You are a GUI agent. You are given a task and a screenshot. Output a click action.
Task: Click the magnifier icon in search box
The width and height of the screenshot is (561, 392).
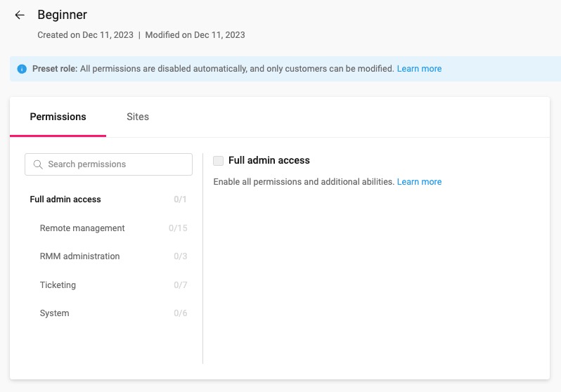[38, 164]
